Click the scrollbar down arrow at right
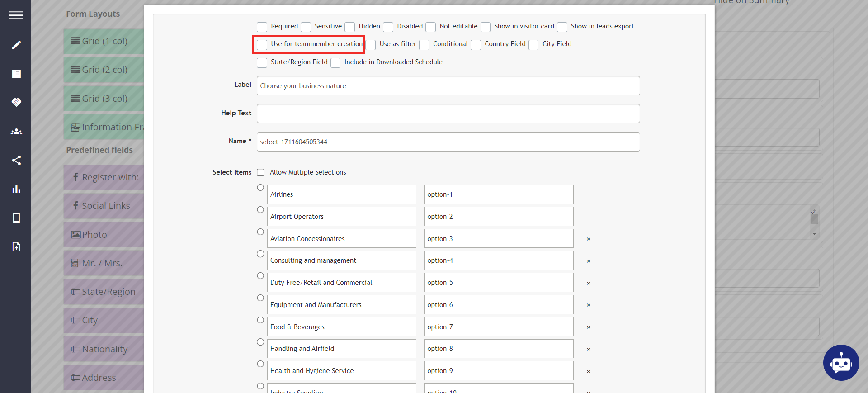Screen dimensions: 868x393 point(814,234)
